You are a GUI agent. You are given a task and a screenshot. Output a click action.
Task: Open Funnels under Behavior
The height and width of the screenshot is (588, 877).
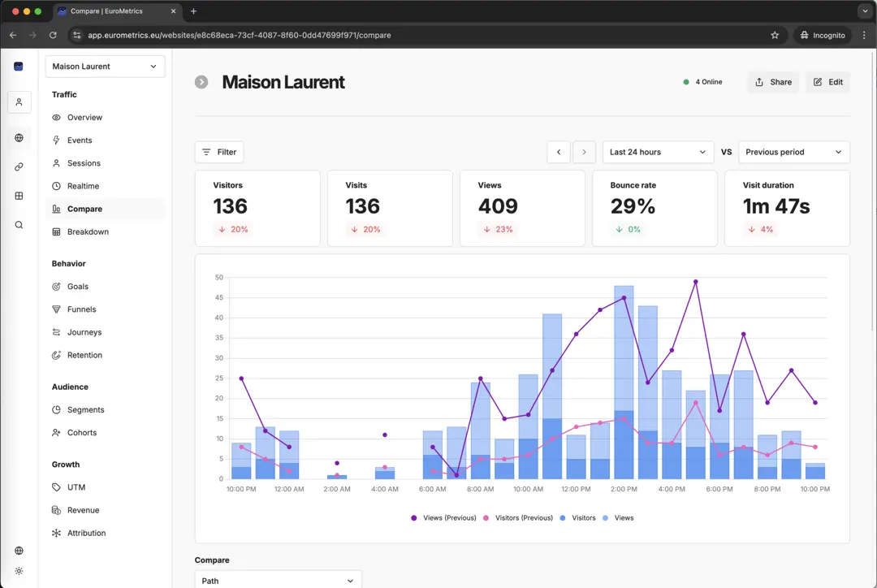pos(105,309)
